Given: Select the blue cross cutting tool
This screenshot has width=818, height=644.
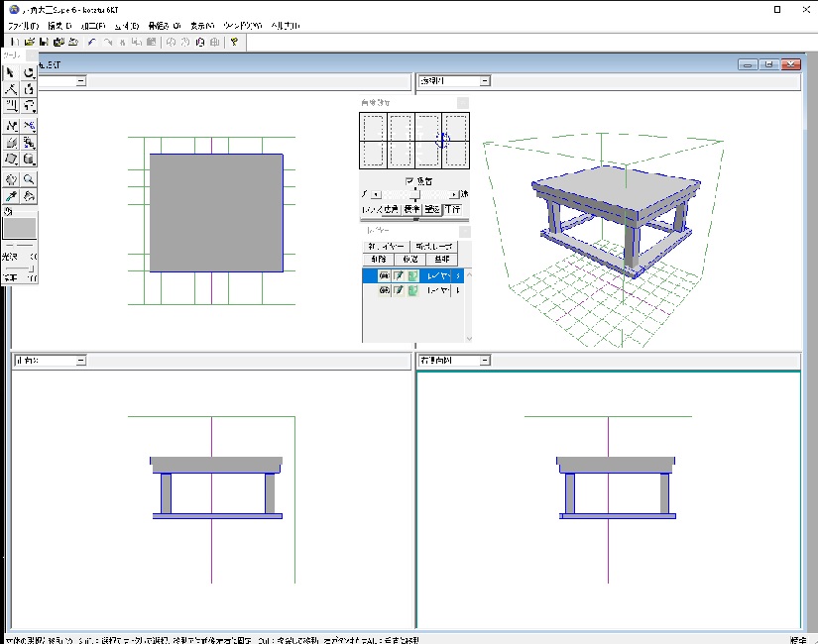Looking at the screenshot, I should click(x=29, y=126).
